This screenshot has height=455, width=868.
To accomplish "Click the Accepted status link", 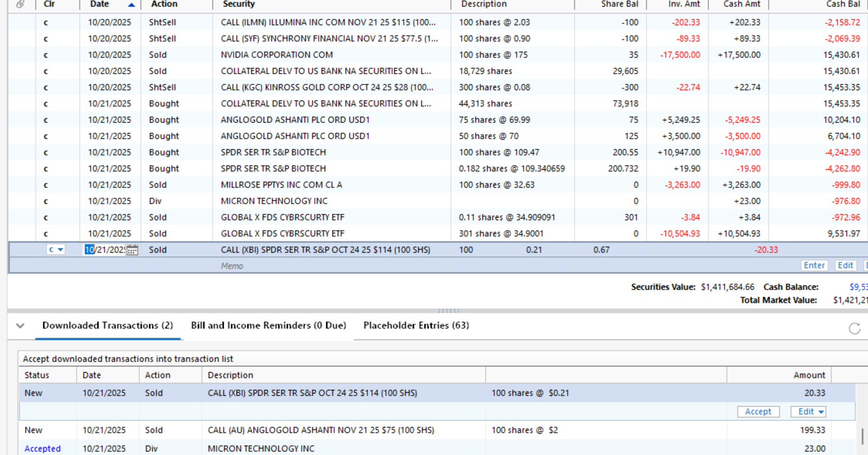I will [x=43, y=449].
